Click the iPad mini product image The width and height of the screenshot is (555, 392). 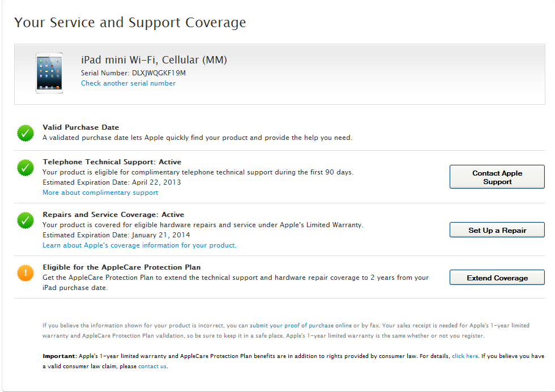pyautogui.click(x=49, y=73)
